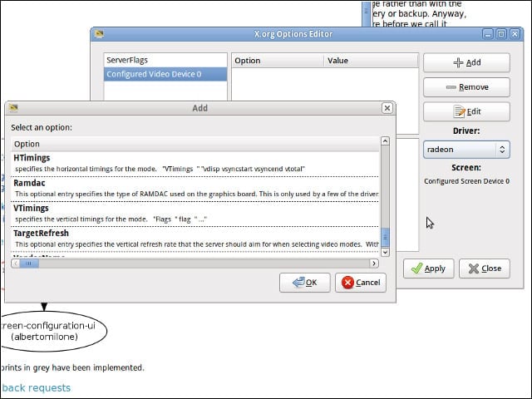Image resolution: width=532 pixels, height=399 pixels.
Task: Choose the VTimings option
Action: pos(195,214)
